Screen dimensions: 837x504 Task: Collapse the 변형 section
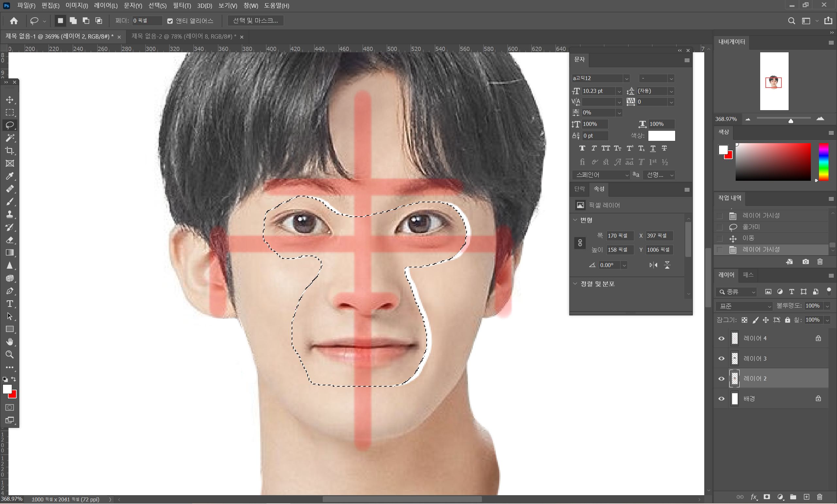pyautogui.click(x=575, y=220)
